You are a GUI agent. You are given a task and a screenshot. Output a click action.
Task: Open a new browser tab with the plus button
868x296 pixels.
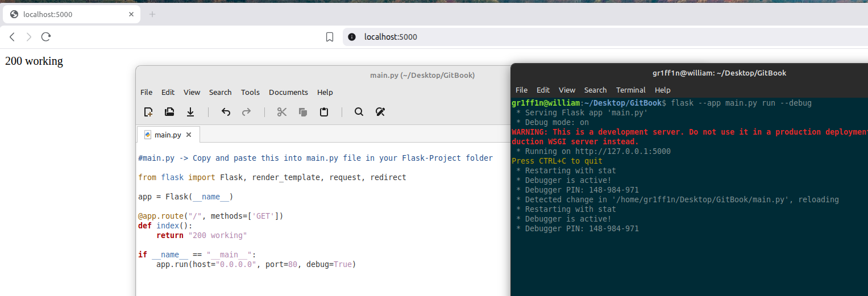152,14
